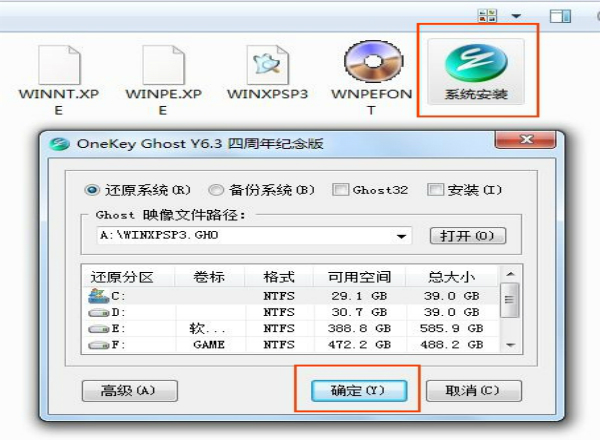Viewport: 600px width, 440px height.
Task: Open the view options dropdown arrow
Action: click(x=517, y=16)
